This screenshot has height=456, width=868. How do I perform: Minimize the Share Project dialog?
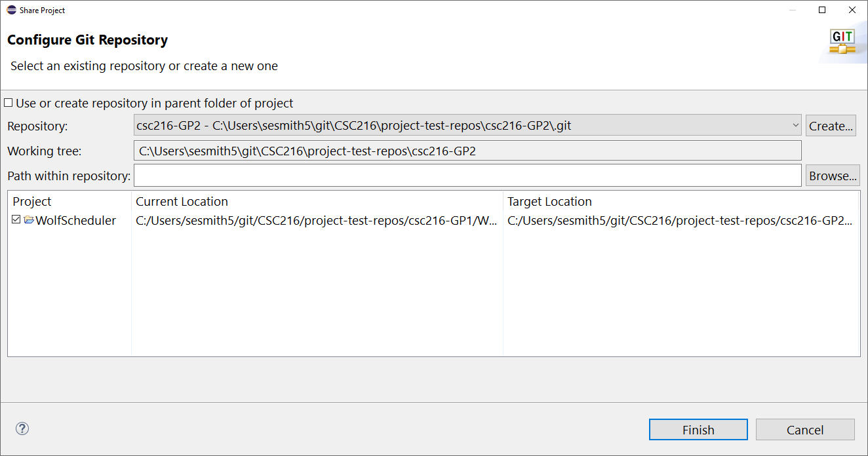click(x=793, y=10)
